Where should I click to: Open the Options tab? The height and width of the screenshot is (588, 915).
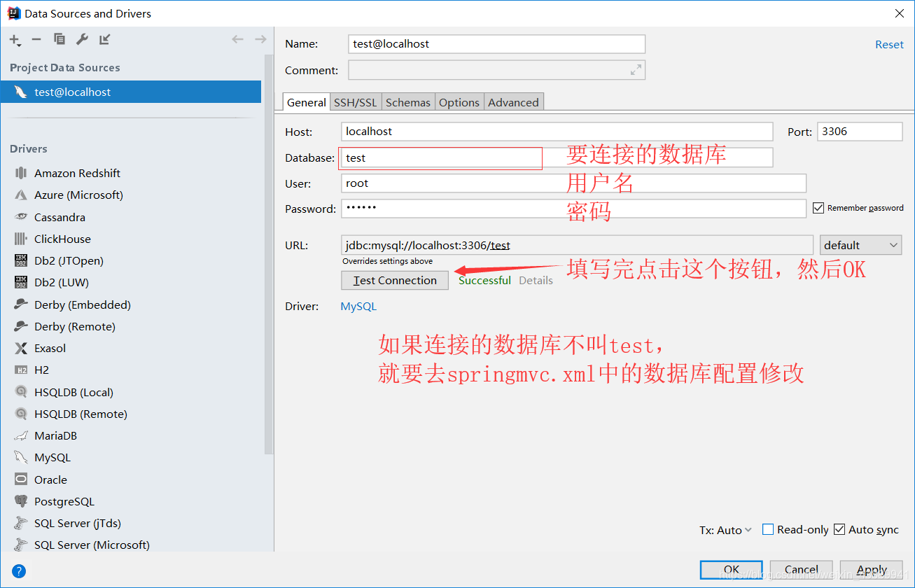tap(459, 102)
